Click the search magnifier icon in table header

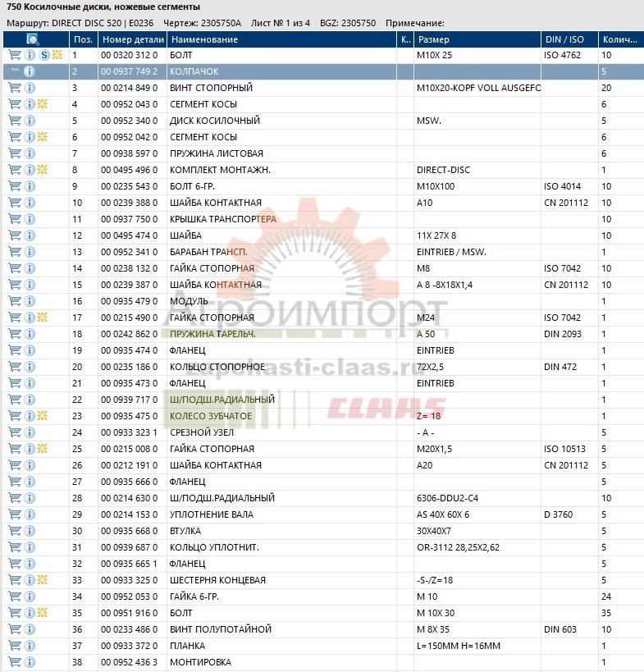pyautogui.click(x=33, y=39)
